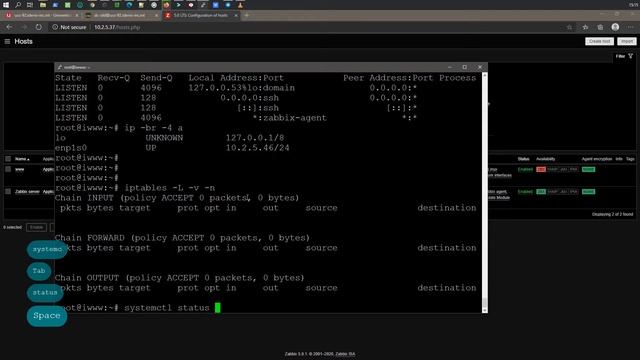Maximize the terminal window

[464, 67]
